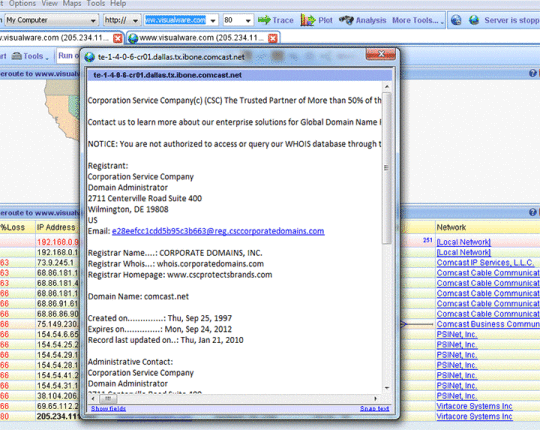Open the first PSINet, Inc. link

click(x=457, y=334)
